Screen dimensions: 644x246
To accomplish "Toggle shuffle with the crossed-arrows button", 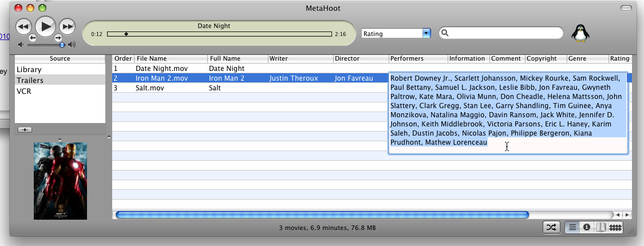I will [551, 227].
